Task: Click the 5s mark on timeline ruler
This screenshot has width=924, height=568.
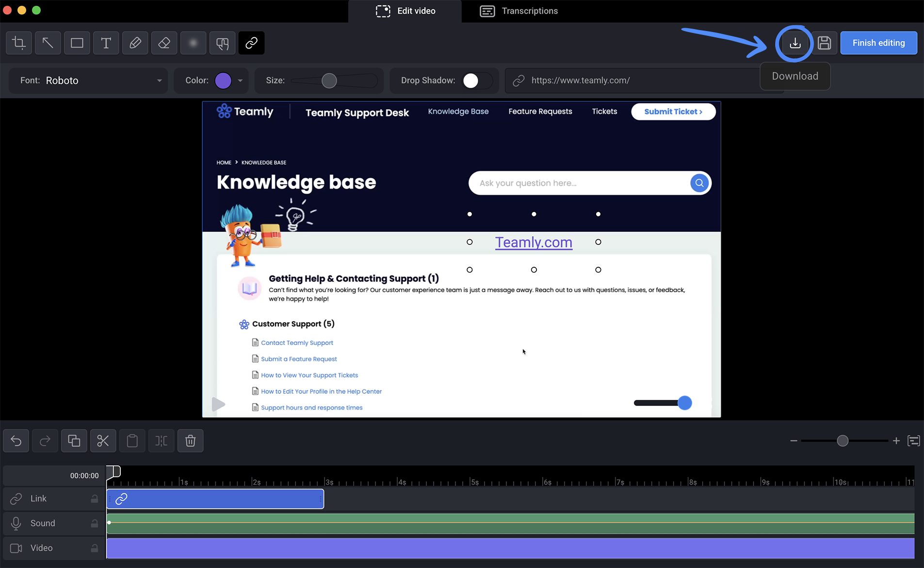Action: [x=474, y=482]
